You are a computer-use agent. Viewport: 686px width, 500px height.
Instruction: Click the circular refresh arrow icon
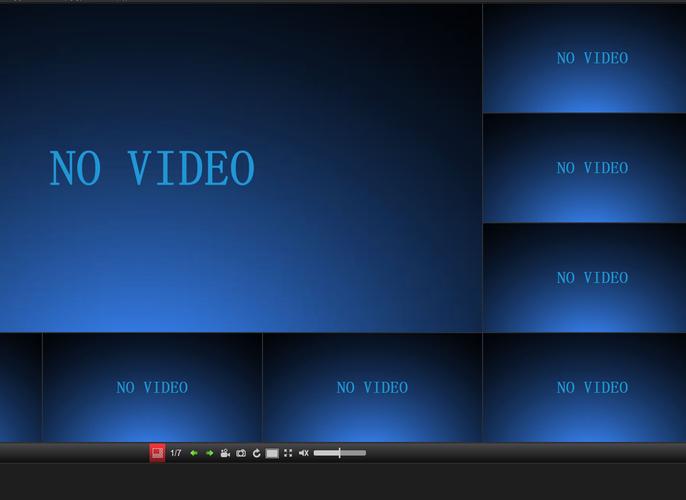(x=257, y=453)
